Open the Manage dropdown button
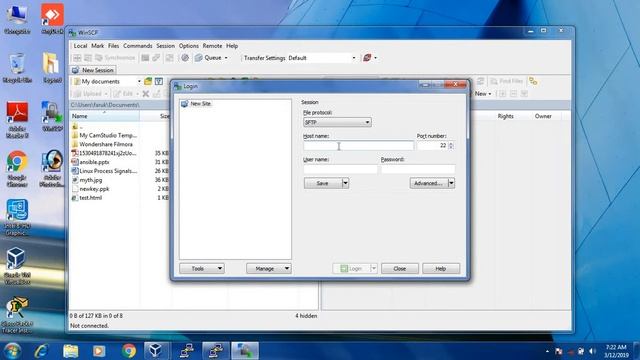Viewport: 640px width, 360px height. (x=269, y=269)
